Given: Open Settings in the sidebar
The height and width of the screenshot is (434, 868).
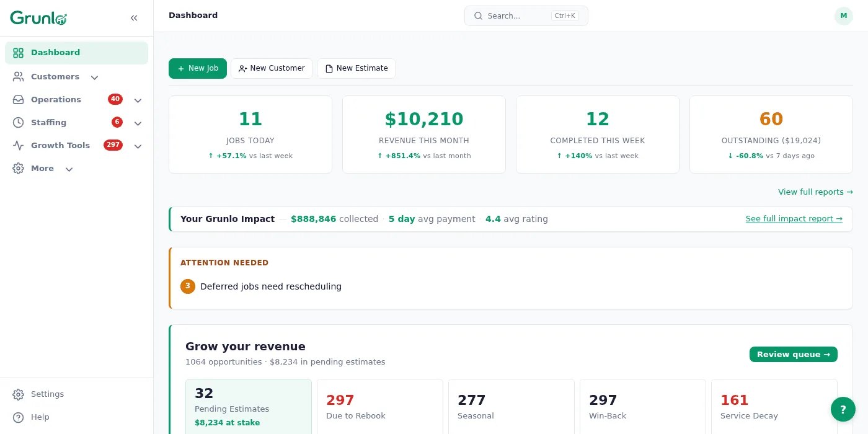Looking at the screenshot, I should point(76,394).
